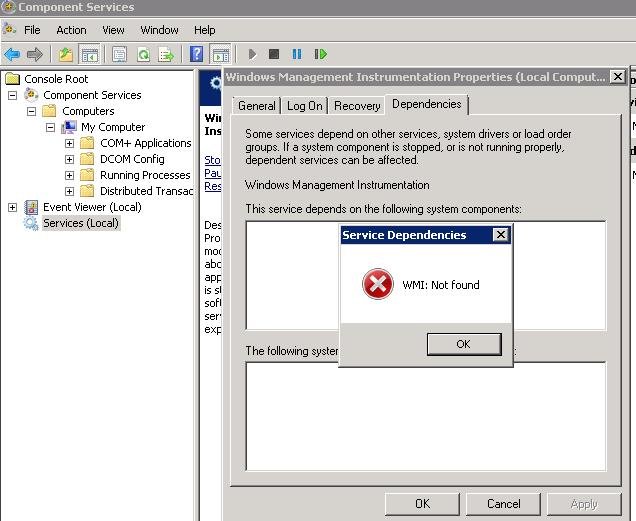Select the Running Processes tree label
636x521 pixels.
[145, 175]
